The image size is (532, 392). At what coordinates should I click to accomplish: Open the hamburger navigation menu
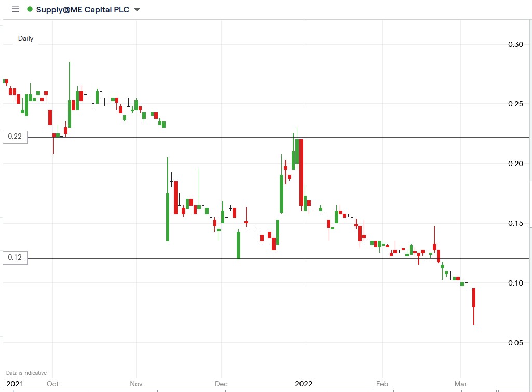(15, 9)
